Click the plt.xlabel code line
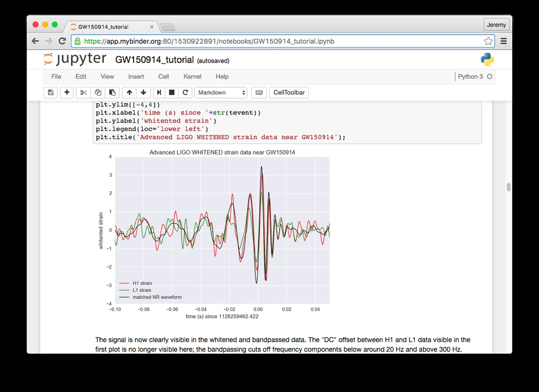 [178, 113]
